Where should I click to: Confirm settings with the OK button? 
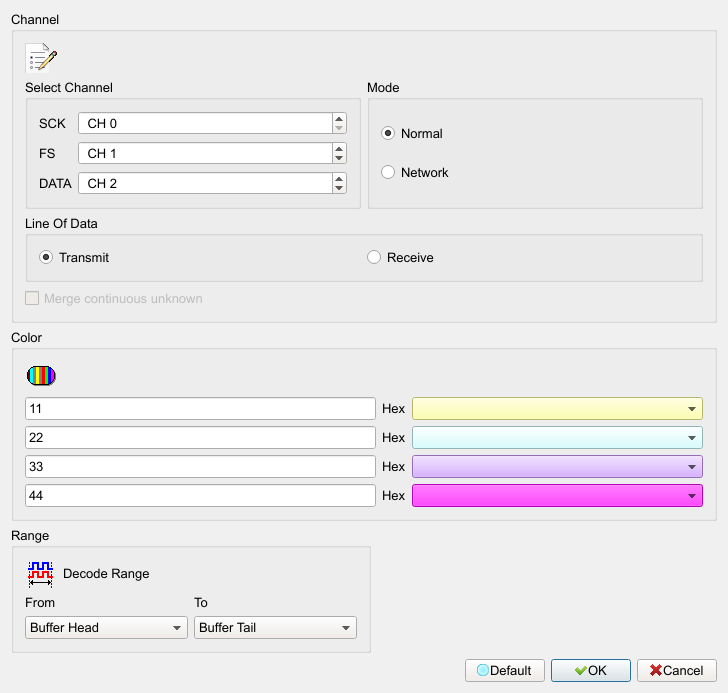point(591,670)
